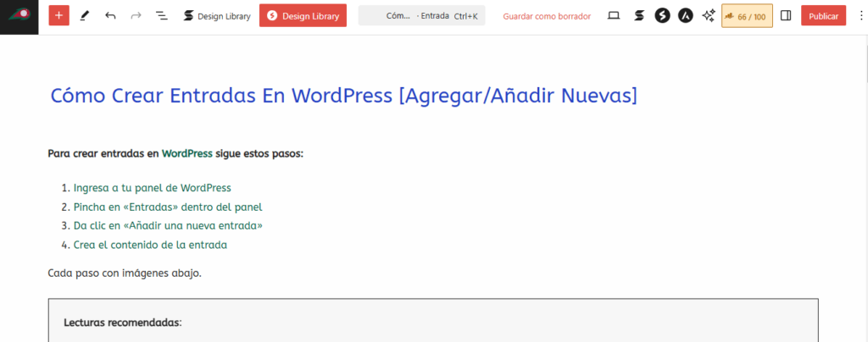Toggle the settings sidebar panel
Image resolution: width=868 pixels, height=342 pixels.
(x=786, y=16)
